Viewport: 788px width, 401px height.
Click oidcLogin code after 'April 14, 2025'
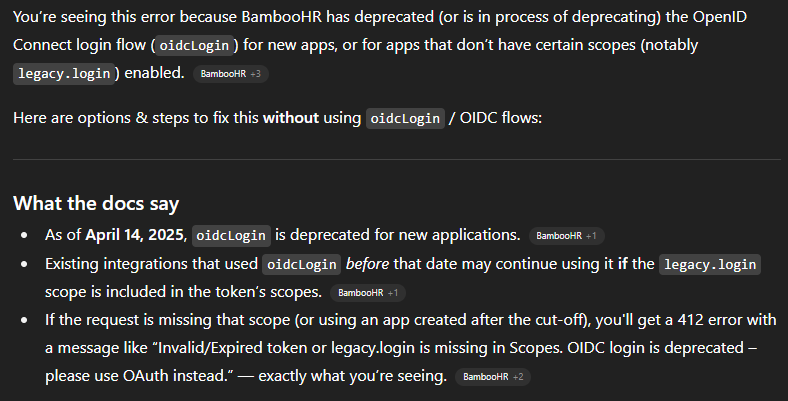230,235
